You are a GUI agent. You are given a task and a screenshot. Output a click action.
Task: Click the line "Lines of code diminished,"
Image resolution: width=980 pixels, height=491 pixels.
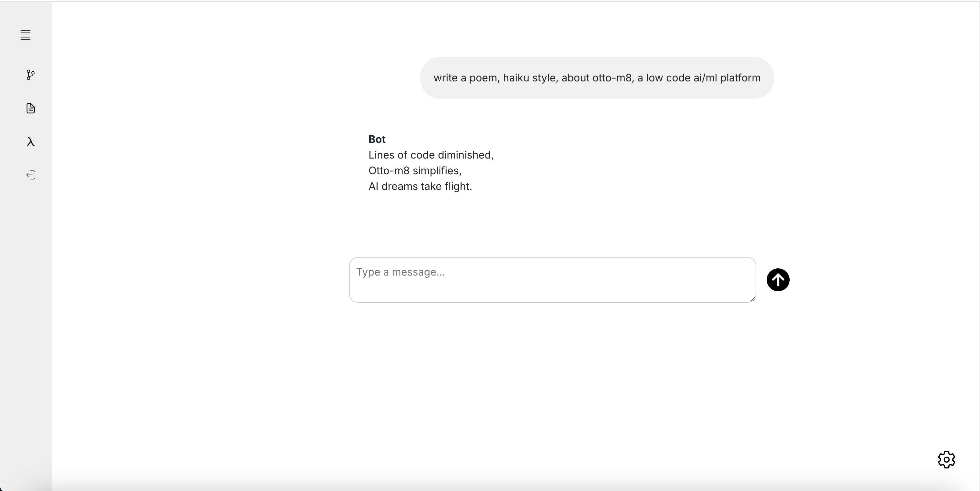tap(431, 155)
